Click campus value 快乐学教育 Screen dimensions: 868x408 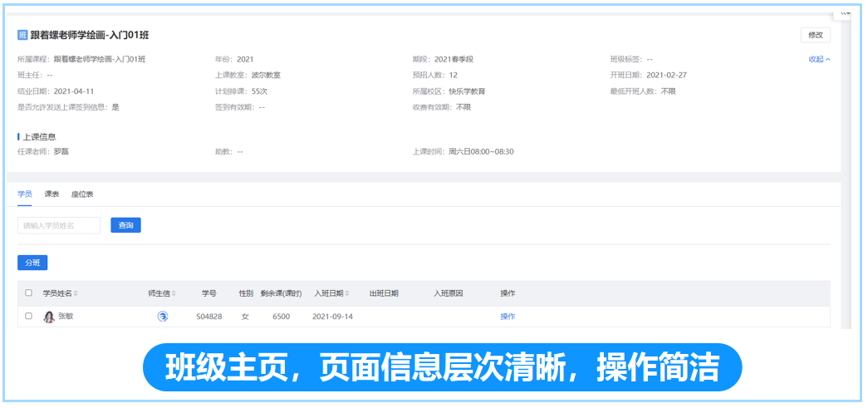[467, 91]
